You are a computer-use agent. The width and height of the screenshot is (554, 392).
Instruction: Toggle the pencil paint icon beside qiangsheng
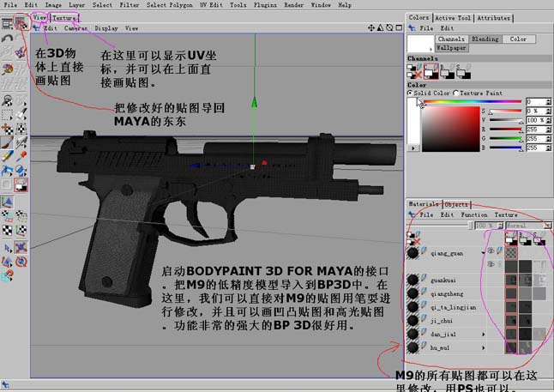click(x=424, y=292)
